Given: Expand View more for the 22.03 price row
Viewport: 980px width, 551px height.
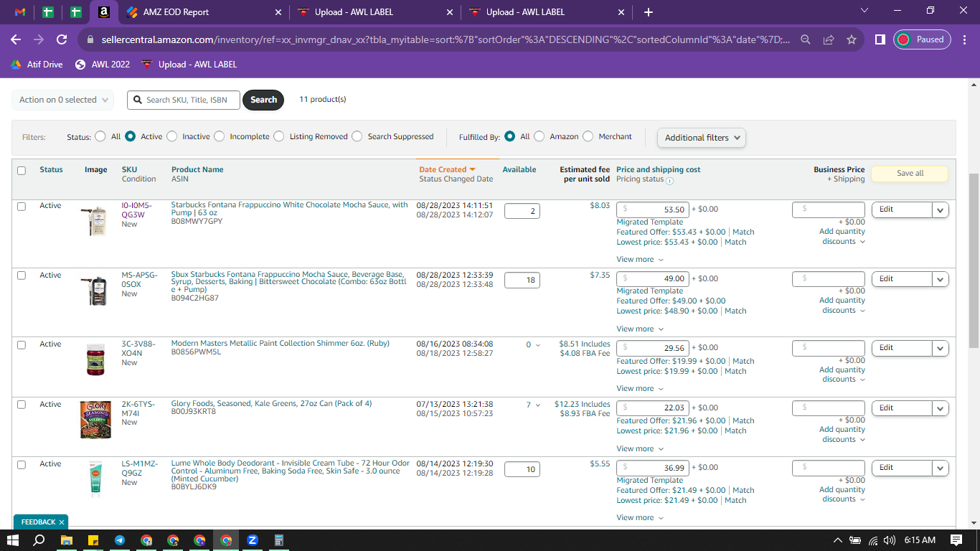Looking at the screenshot, I should pos(640,449).
